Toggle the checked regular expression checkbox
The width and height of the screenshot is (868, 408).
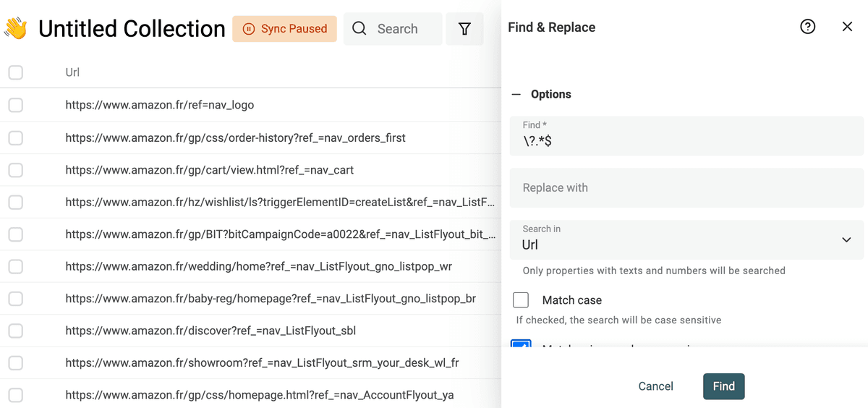[521, 344]
